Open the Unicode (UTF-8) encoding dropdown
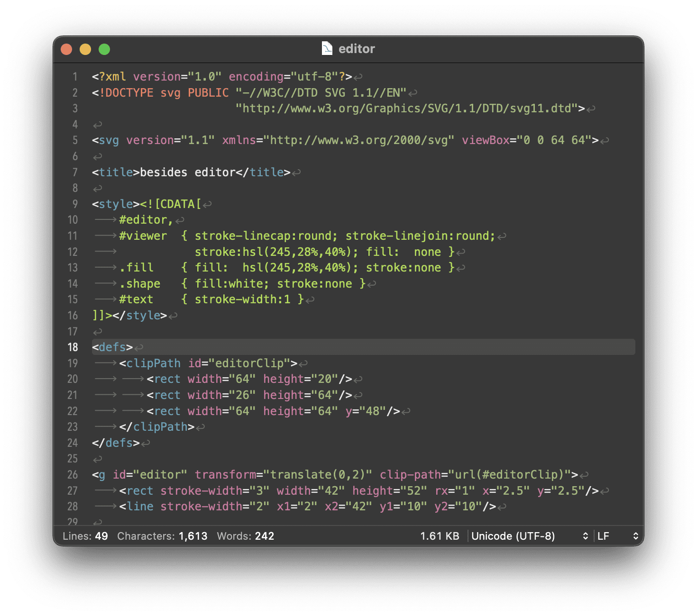The width and height of the screenshot is (697, 616). click(x=530, y=536)
